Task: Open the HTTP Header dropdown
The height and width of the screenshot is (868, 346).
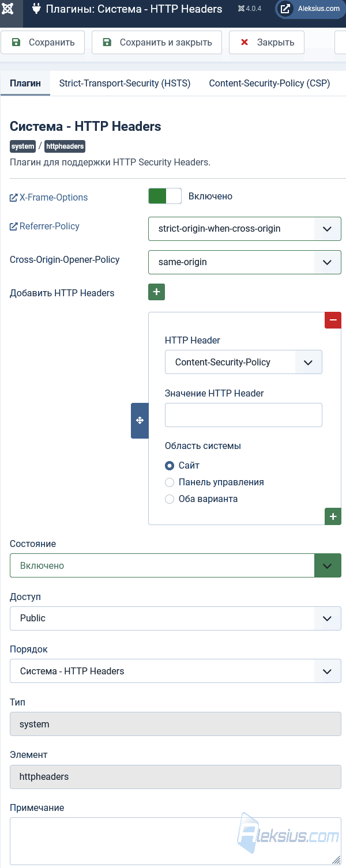Action: coord(243,363)
